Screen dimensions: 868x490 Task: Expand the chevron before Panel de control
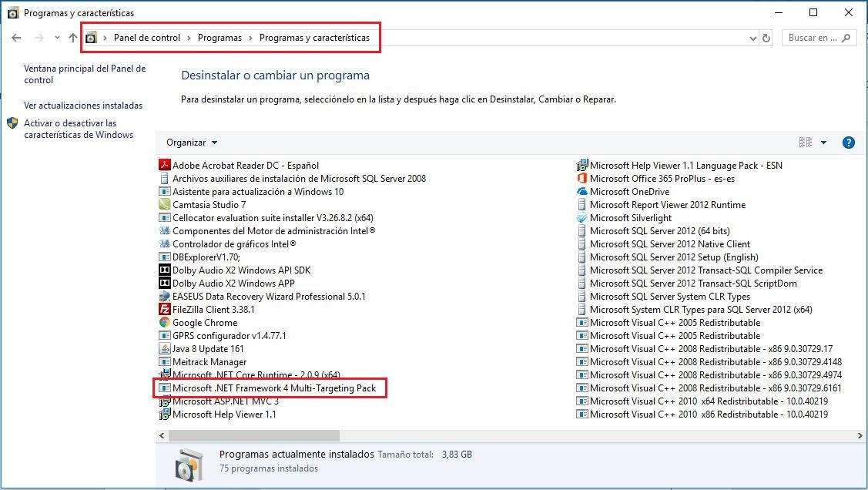105,38
